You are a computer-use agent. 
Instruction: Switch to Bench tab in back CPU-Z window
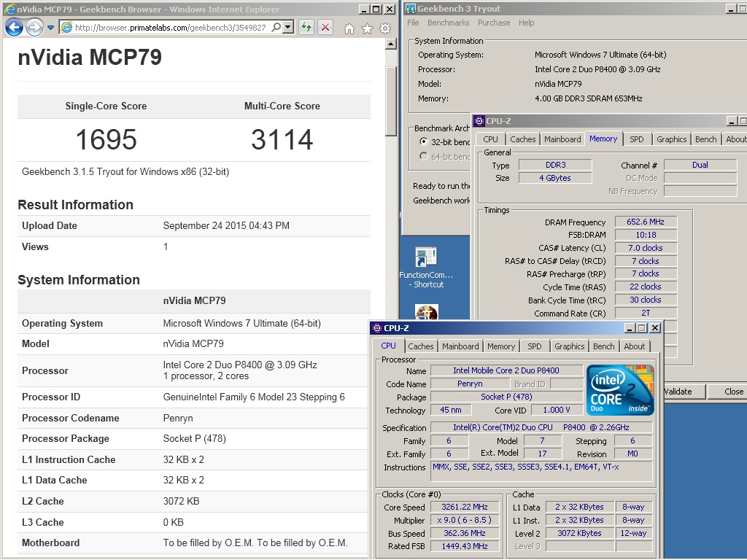tap(705, 139)
